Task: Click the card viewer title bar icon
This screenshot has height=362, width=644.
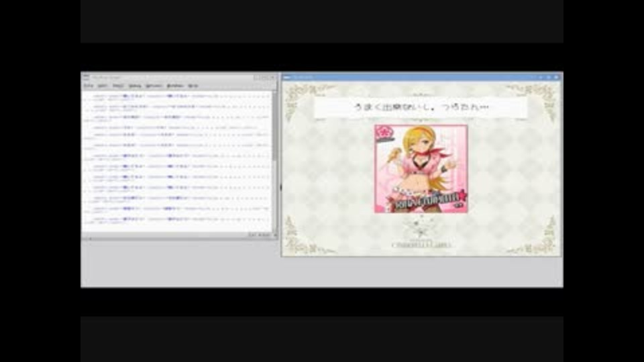Action: 287,76
